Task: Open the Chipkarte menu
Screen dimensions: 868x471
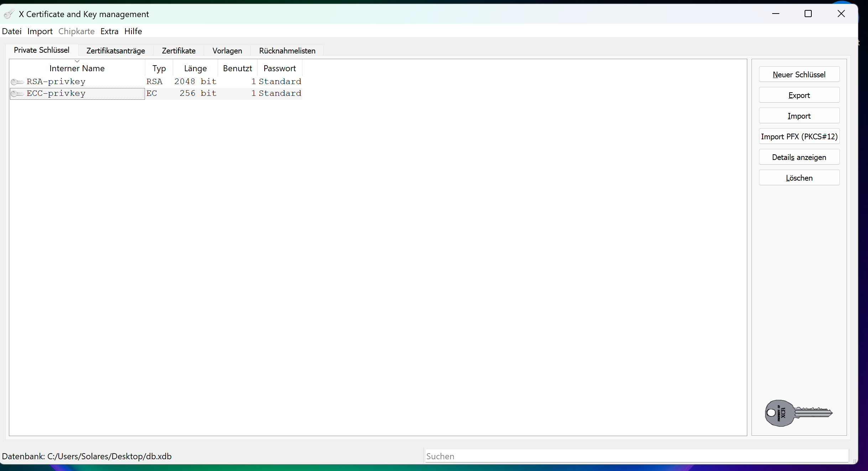Action: [77, 31]
